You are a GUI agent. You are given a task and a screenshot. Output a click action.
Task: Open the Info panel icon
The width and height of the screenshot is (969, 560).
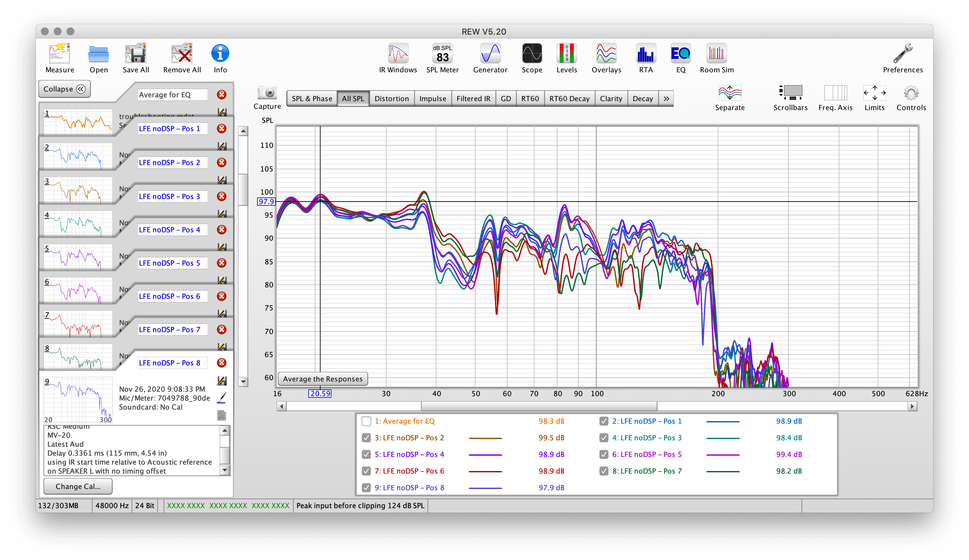[x=220, y=53]
